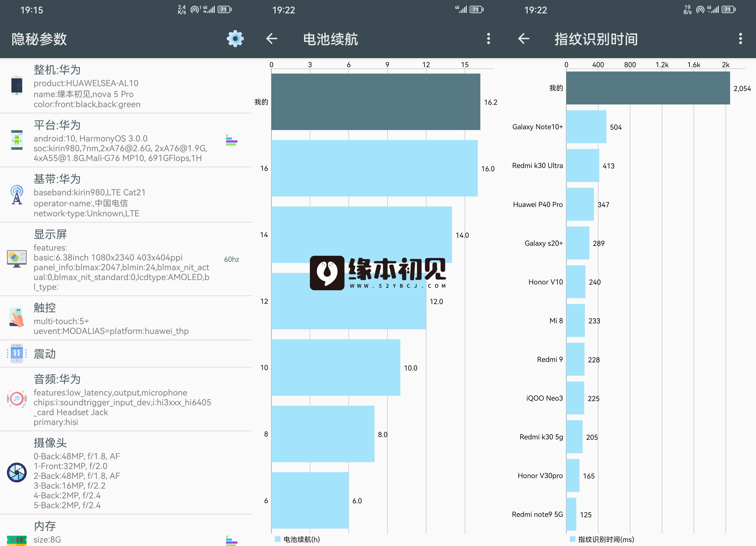Go back from 指纹识别时间 screen
This screenshot has width=756, height=546.
click(524, 39)
